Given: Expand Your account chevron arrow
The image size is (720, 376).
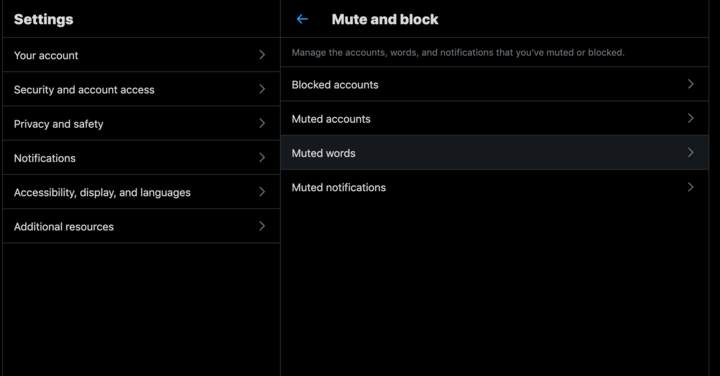Looking at the screenshot, I should coord(262,55).
